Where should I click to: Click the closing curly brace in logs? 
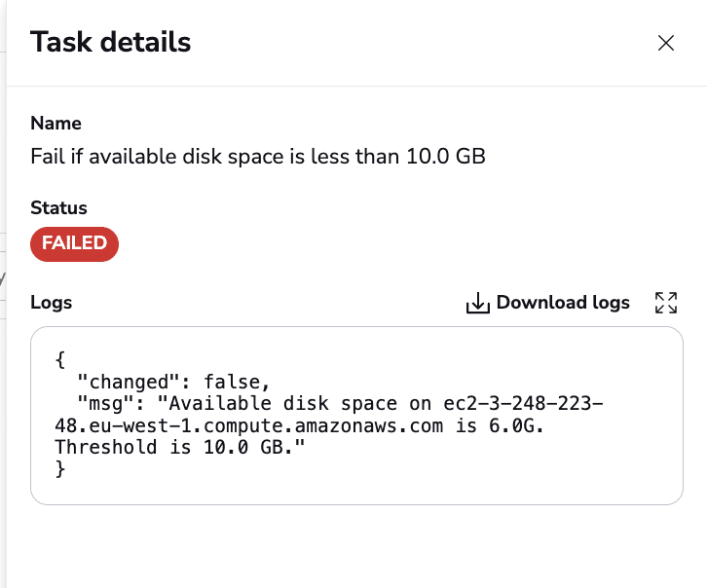click(60, 469)
